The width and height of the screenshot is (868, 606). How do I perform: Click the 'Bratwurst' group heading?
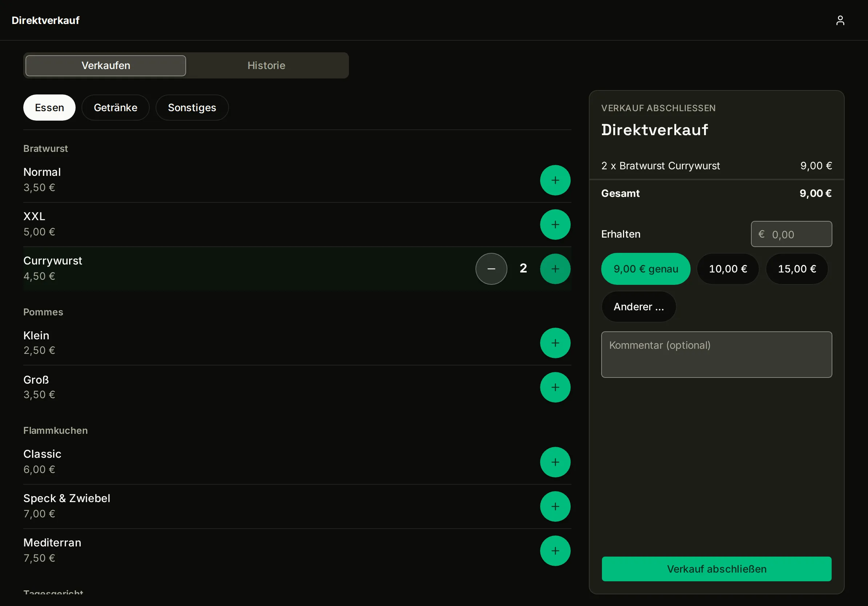pyautogui.click(x=46, y=149)
